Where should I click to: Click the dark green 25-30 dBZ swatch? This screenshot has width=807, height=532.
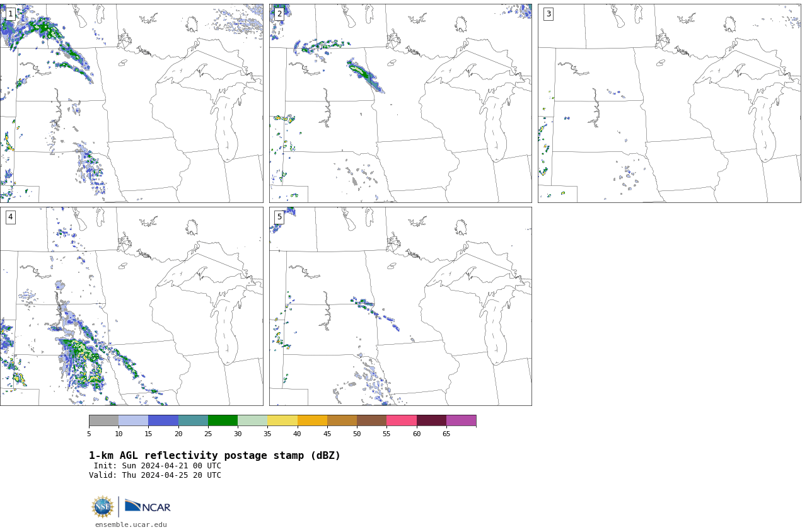(x=223, y=420)
